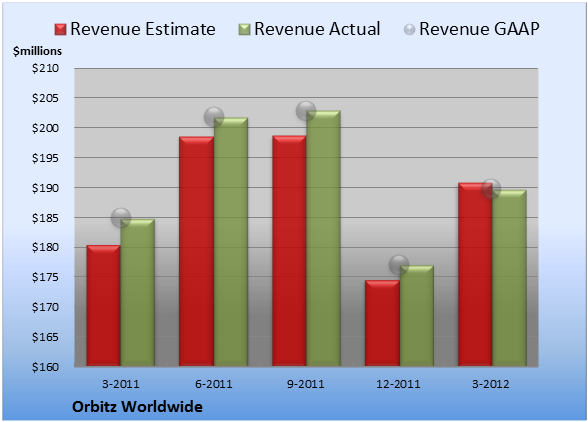Select the green actual bar for 9-2011
The height and width of the screenshot is (422, 588).
(323, 238)
